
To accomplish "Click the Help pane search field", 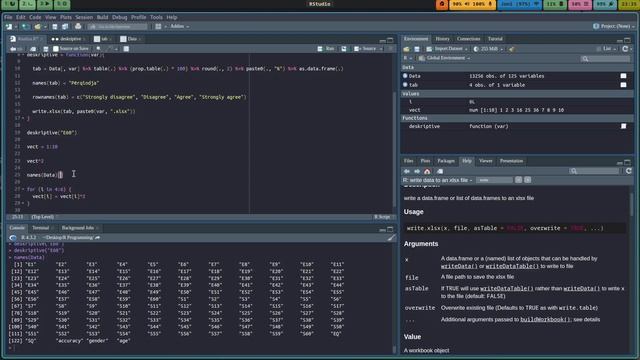I will 595,171.
